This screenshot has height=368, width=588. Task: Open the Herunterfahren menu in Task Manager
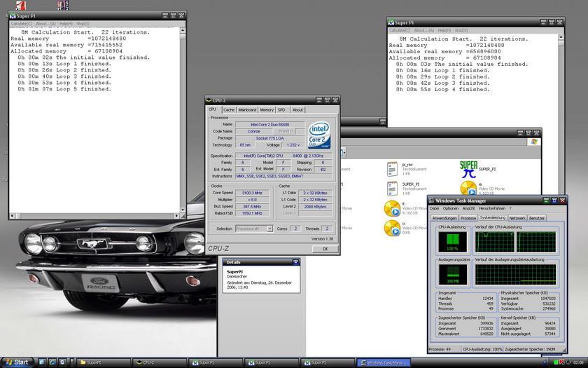coord(492,208)
